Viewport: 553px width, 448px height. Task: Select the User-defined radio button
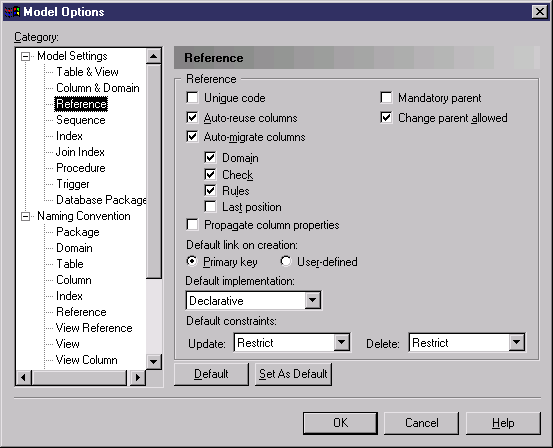coord(286,261)
